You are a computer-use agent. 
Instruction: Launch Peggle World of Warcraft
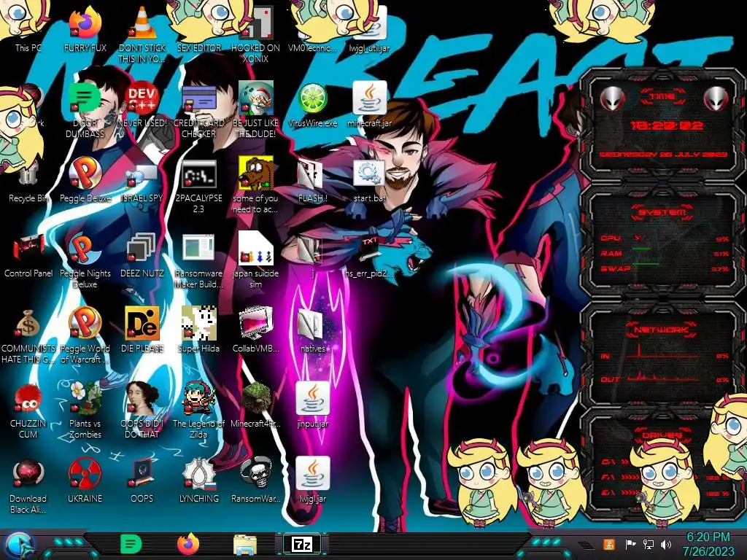point(85,335)
